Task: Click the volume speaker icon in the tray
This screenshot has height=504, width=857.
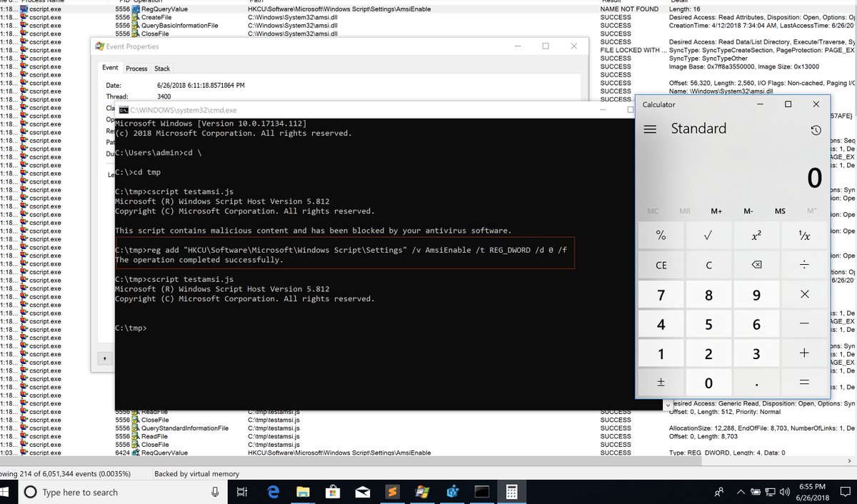Action: [785, 492]
